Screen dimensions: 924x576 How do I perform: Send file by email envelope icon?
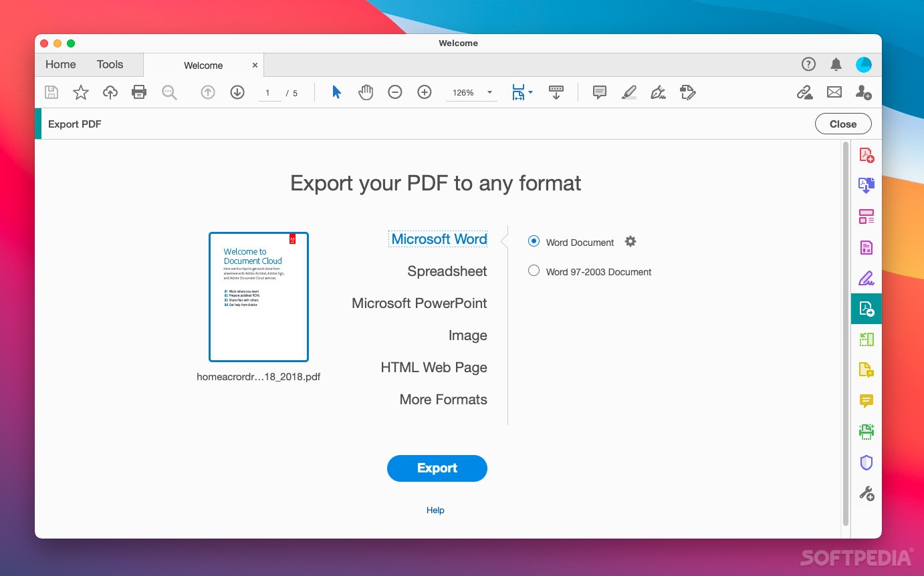click(x=834, y=92)
